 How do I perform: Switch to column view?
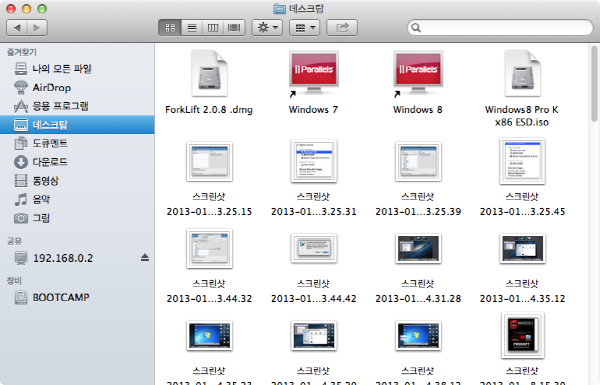click(213, 28)
